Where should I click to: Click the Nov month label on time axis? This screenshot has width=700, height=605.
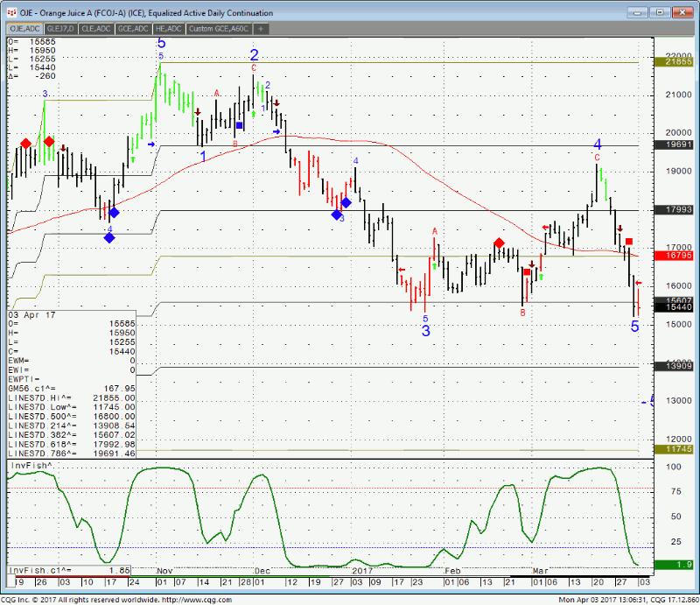click(164, 571)
